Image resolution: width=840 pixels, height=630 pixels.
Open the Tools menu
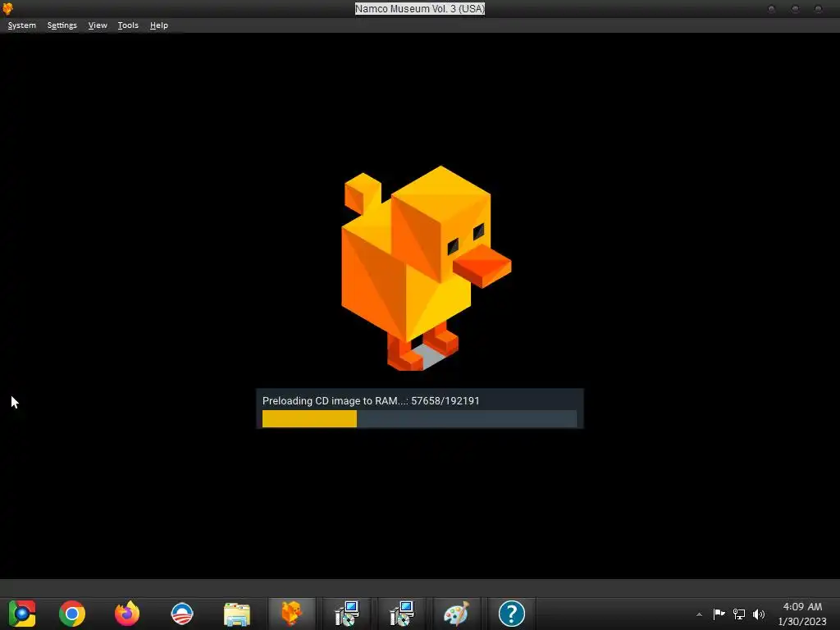128,25
